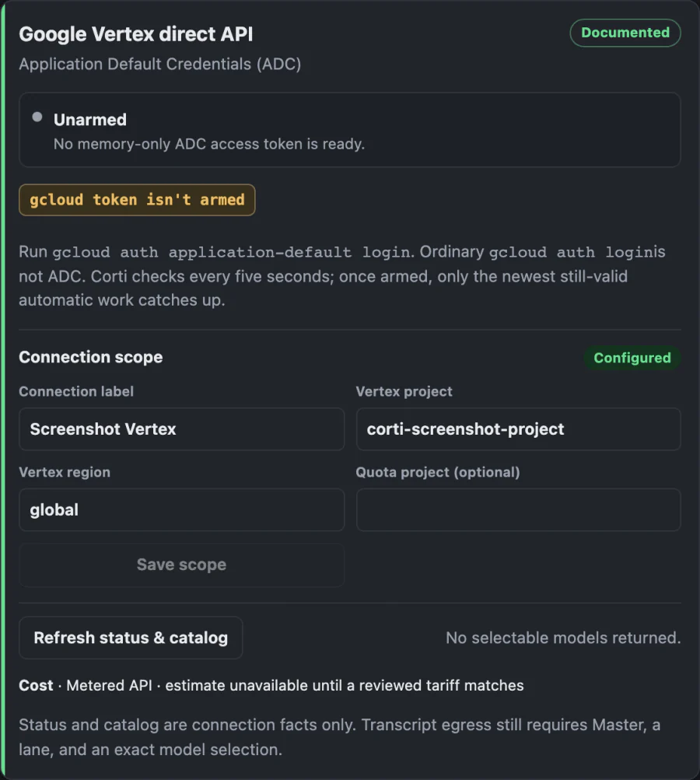The width and height of the screenshot is (700, 780).
Task: Click Application Default Credentials (ADC) subtitle
Action: (x=159, y=65)
